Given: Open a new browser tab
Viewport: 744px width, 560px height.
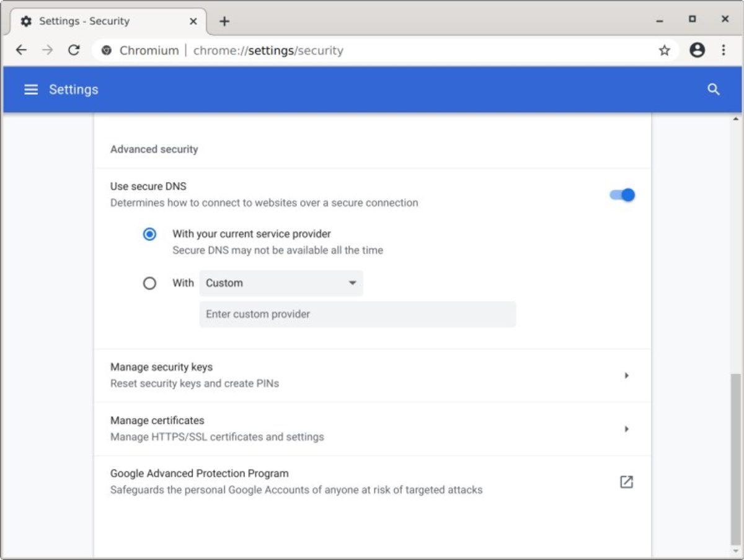Looking at the screenshot, I should coord(224,20).
